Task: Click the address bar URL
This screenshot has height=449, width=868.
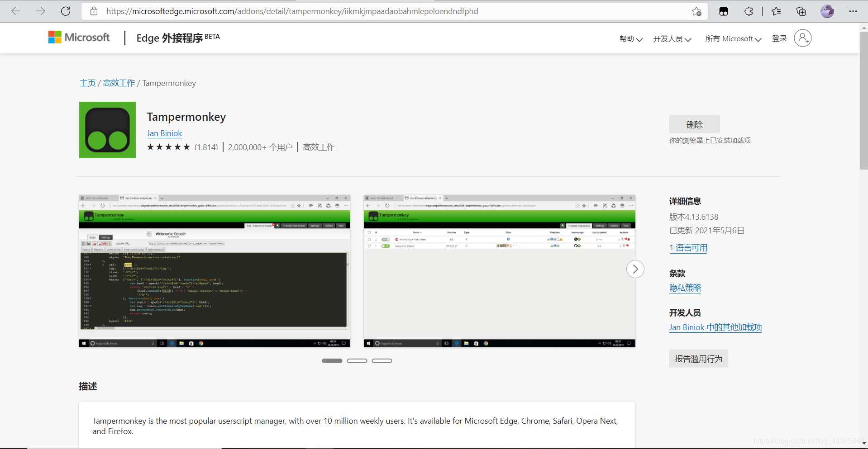Action: [x=292, y=11]
